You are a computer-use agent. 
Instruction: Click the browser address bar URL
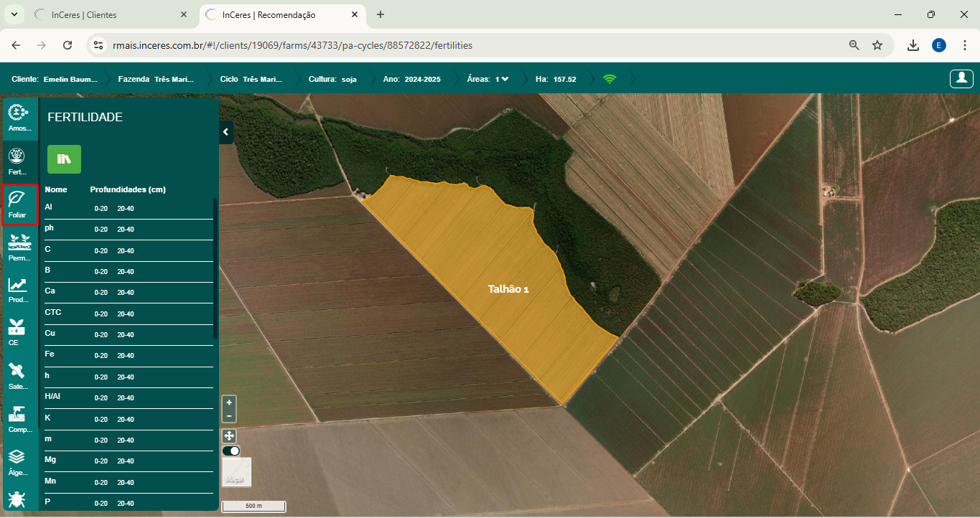292,45
